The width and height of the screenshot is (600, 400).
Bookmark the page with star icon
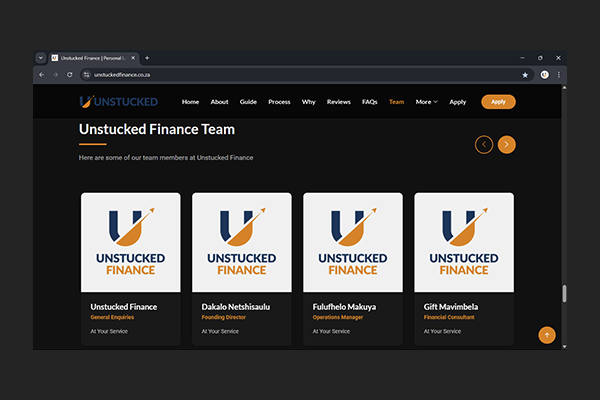tap(525, 75)
